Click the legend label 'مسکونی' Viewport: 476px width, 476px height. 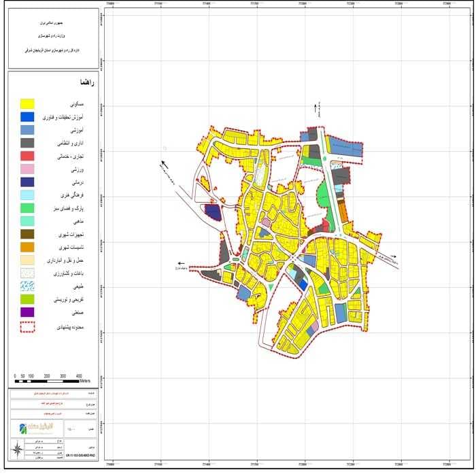76,105
